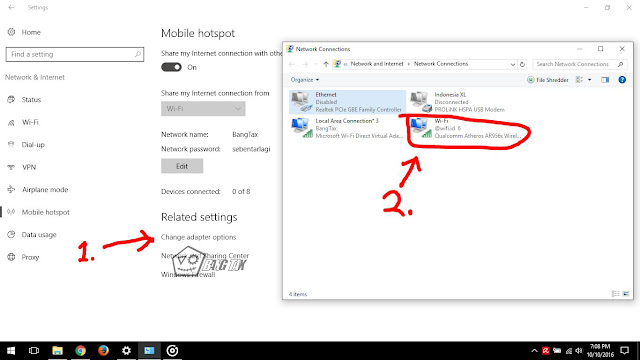The height and width of the screenshot is (360, 640).
Task: Turn off the mobile hotspot toggle
Action: (171, 67)
